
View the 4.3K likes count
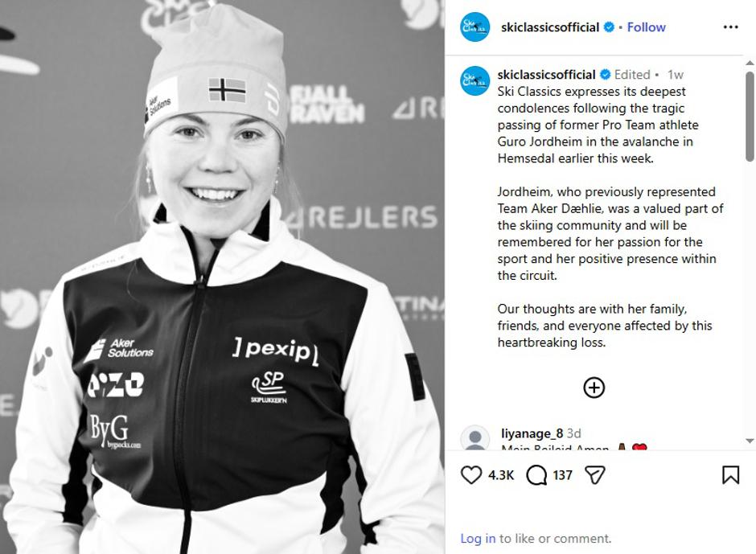coord(501,475)
